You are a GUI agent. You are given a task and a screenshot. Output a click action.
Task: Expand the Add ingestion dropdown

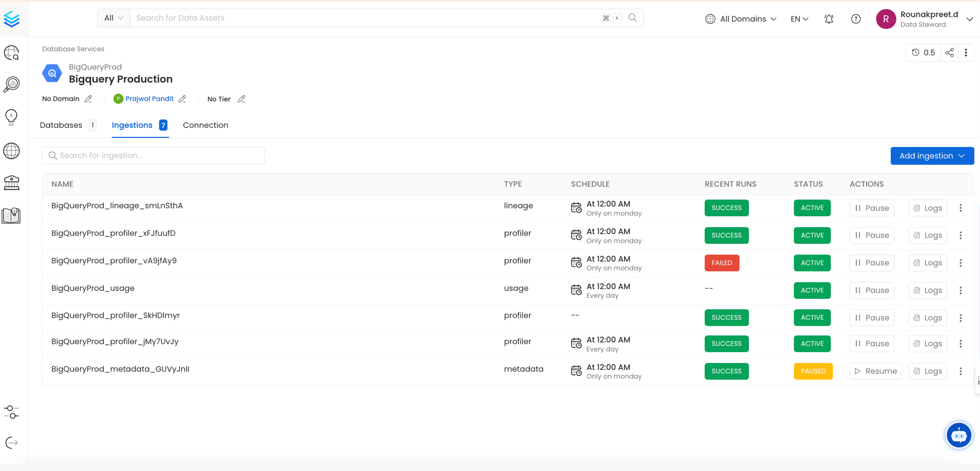pos(932,156)
